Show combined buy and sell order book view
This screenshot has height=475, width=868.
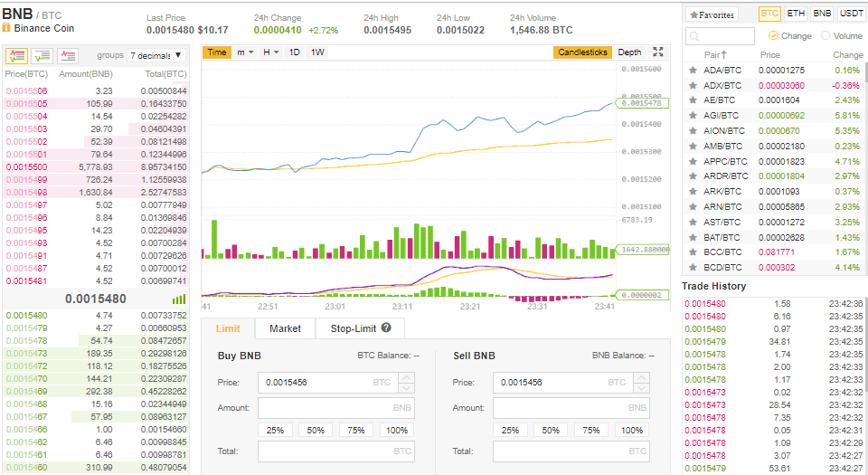click(16, 55)
